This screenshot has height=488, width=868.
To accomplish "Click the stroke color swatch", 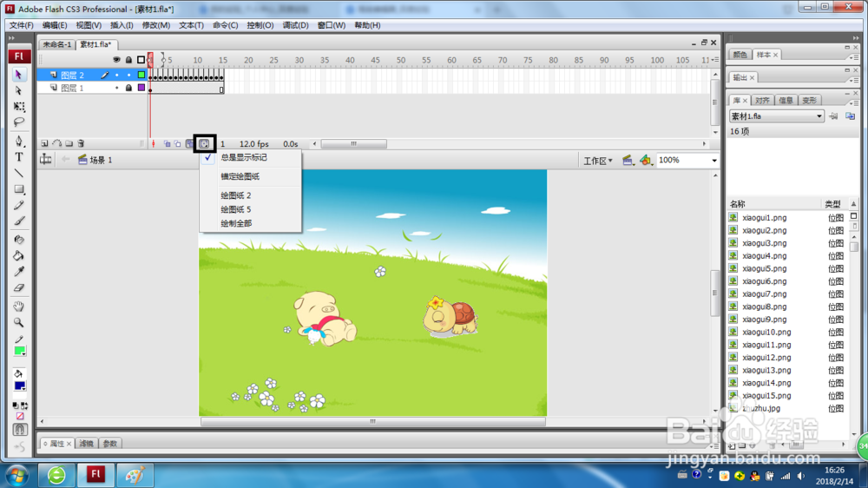I will point(20,351).
